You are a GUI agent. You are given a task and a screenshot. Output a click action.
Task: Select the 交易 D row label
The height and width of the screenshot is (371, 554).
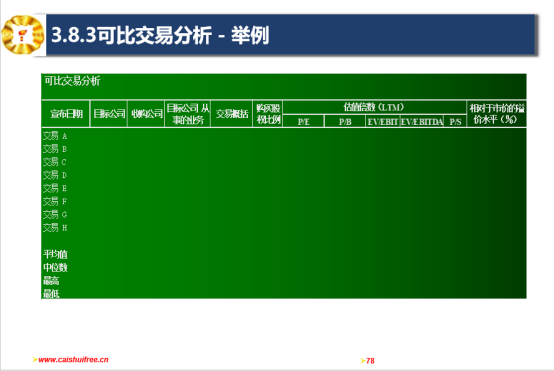pyautogui.click(x=55, y=175)
